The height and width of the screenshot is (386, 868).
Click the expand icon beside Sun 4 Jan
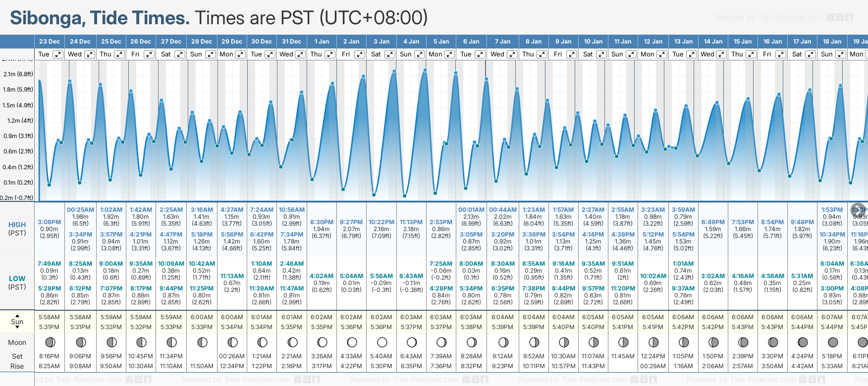point(419,54)
